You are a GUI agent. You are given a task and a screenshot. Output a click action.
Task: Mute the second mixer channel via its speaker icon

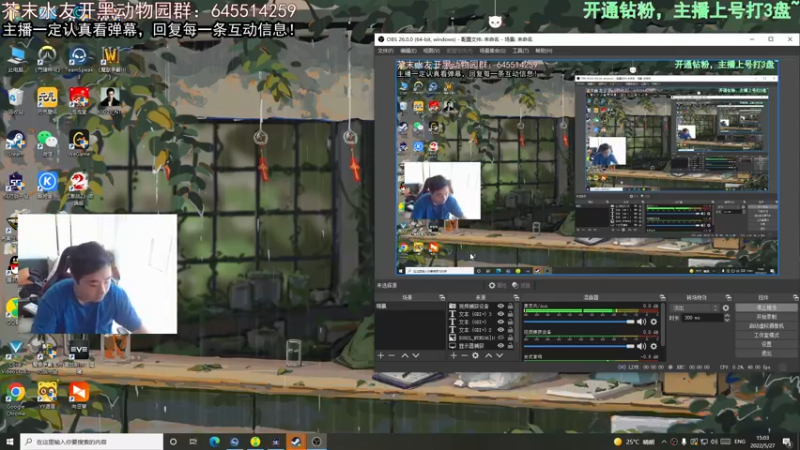pos(642,346)
